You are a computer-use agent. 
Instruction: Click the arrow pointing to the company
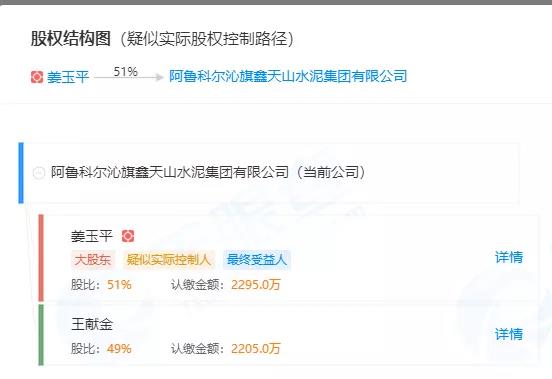pos(129,77)
